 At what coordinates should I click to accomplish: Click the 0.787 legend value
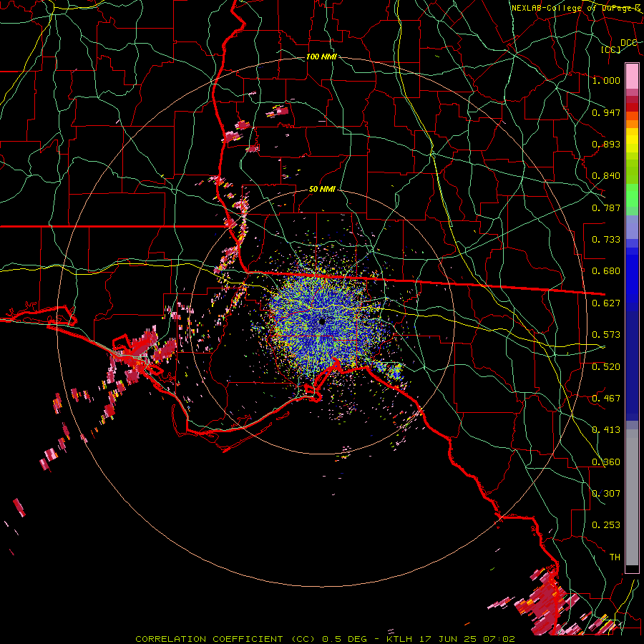(x=606, y=208)
